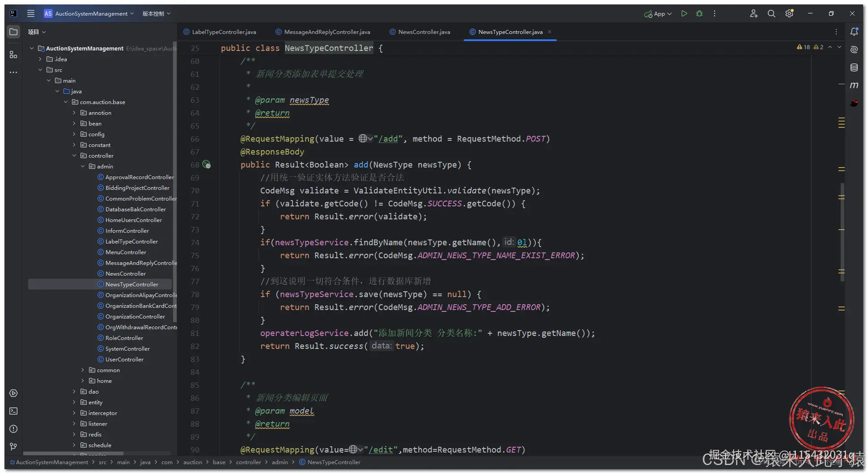Open the main hamburger menu
The width and height of the screenshot is (868, 474).
[x=31, y=13]
